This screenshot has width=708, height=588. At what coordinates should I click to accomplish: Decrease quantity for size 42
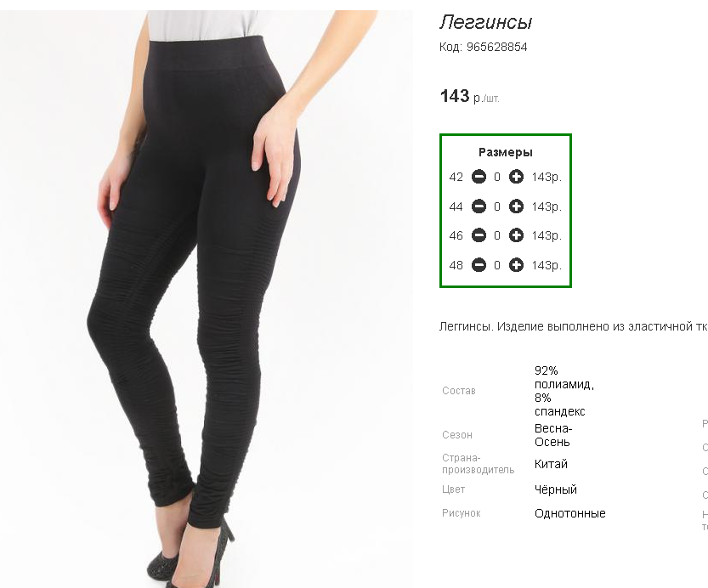(479, 177)
